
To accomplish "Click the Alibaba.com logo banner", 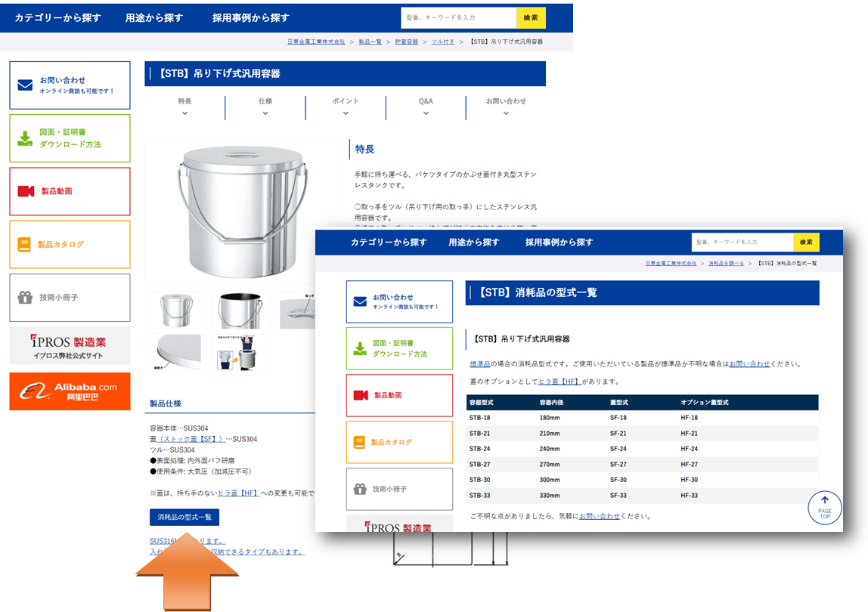I will pos(70,391).
